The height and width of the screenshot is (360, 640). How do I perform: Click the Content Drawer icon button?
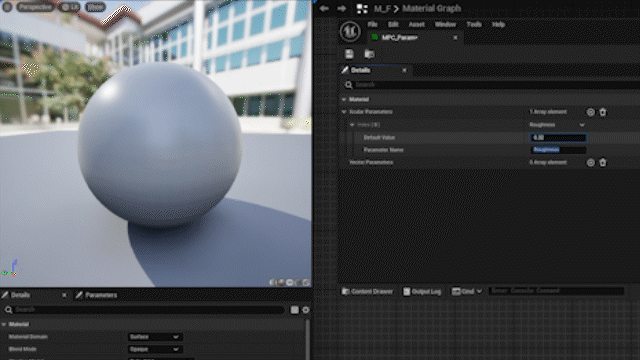coord(367,291)
